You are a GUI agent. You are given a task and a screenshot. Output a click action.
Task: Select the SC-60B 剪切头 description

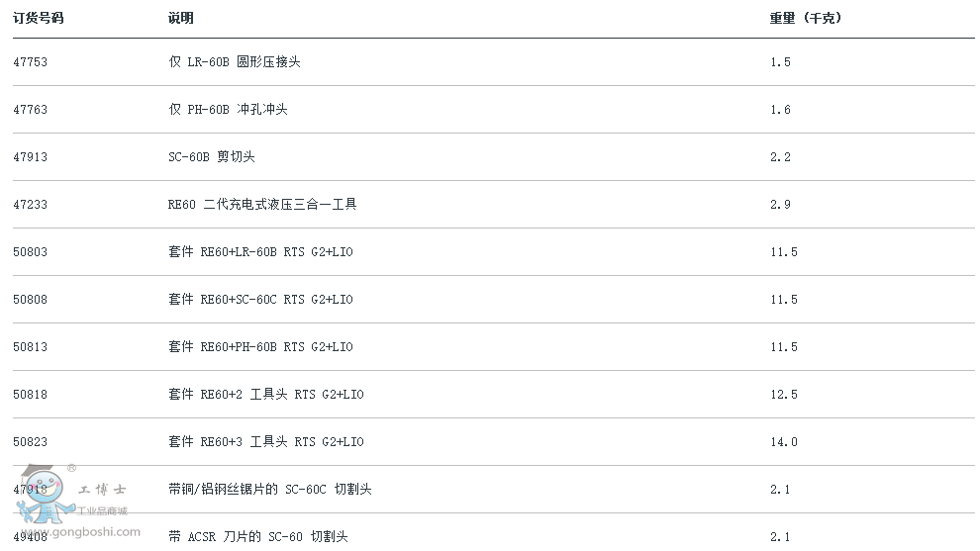click(x=211, y=157)
